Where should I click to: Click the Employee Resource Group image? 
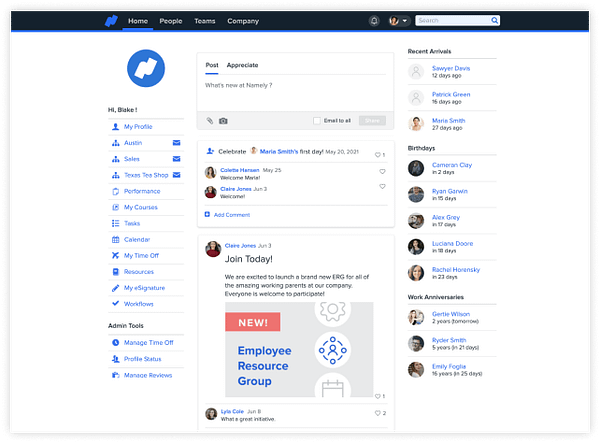[x=299, y=350]
